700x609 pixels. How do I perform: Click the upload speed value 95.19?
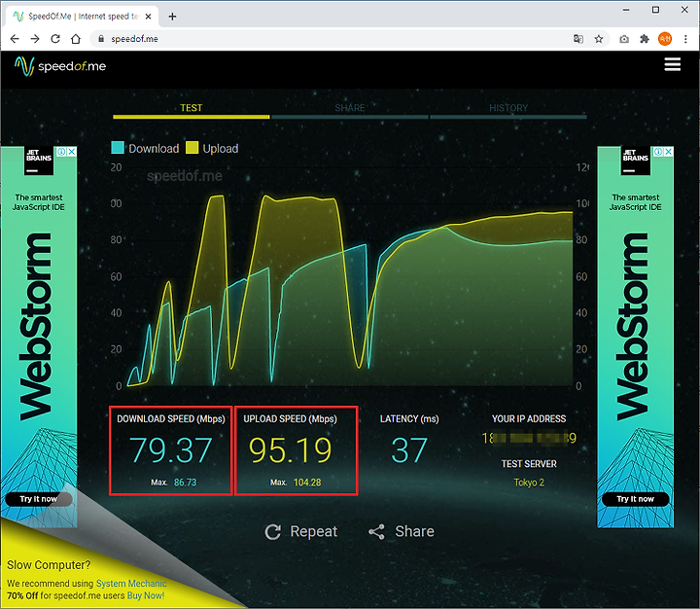[290, 449]
